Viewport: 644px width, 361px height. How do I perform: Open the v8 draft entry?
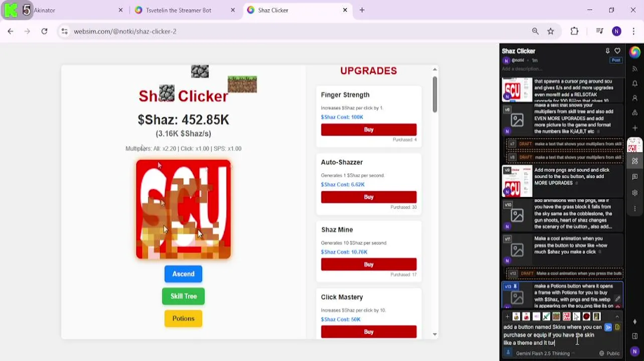click(566, 157)
